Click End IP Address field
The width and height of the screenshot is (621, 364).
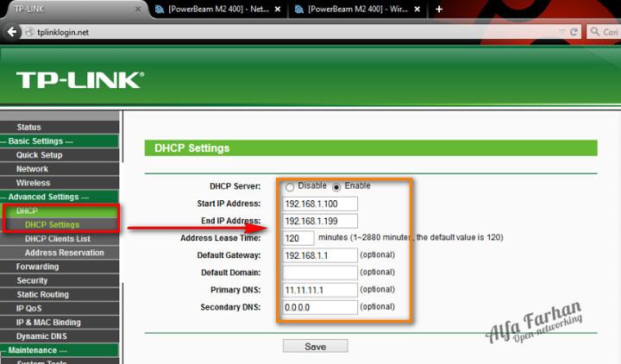pyautogui.click(x=320, y=221)
